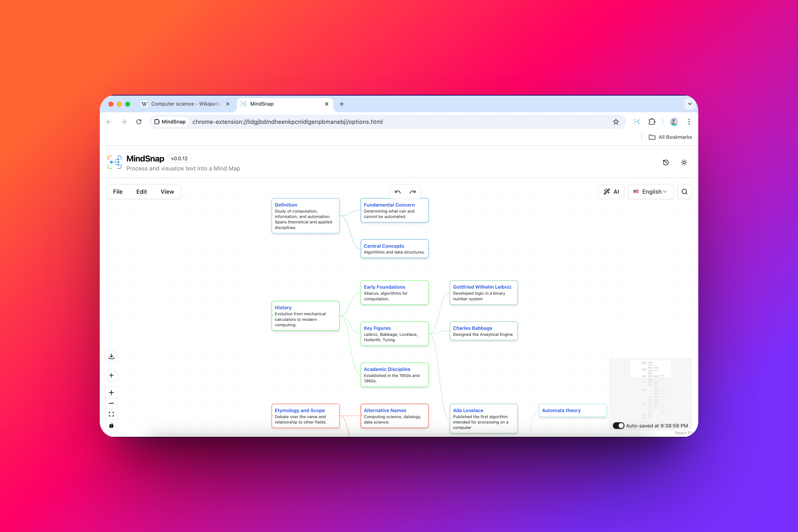The image size is (798, 532).
Task: Zoom out of the canvas
Action: (111, 403)
